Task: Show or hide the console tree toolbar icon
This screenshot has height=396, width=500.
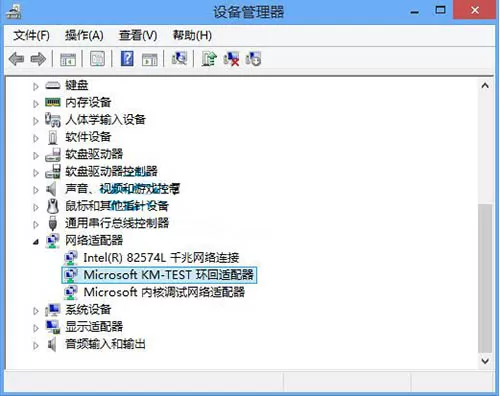Action: coord(68,59)
